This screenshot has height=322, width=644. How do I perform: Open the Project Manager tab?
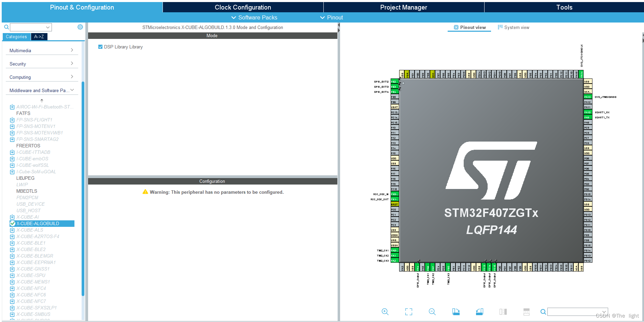[x=403, y=7]
